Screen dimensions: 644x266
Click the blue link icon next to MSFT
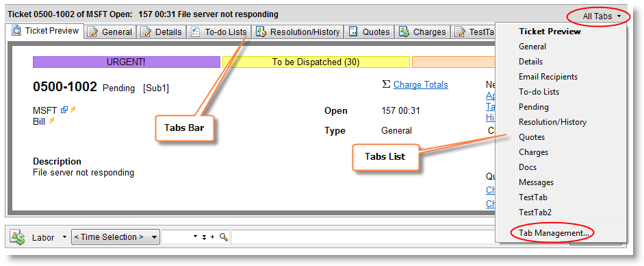click(x=64, y=110)
